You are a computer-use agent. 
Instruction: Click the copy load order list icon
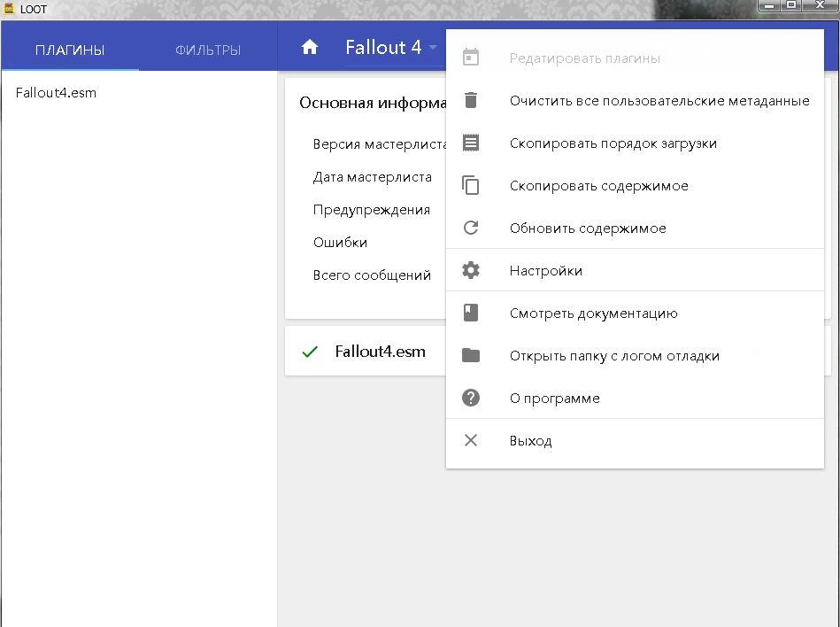[471, 143]
